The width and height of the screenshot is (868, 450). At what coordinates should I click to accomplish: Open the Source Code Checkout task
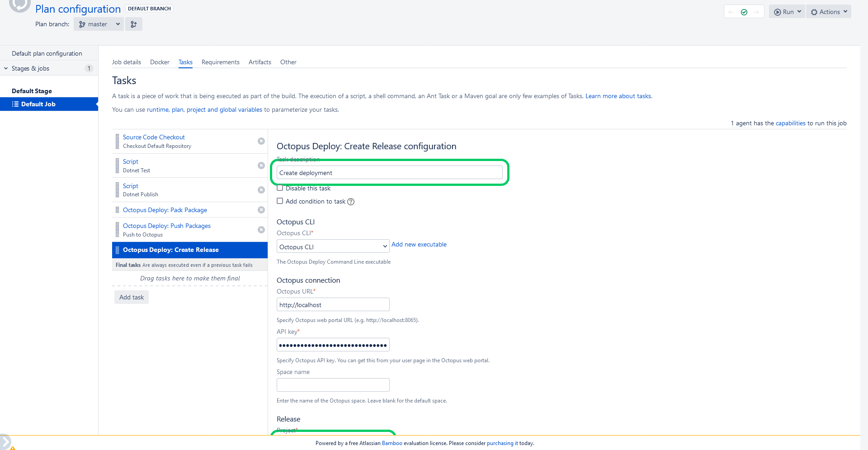tap(154, 137)
